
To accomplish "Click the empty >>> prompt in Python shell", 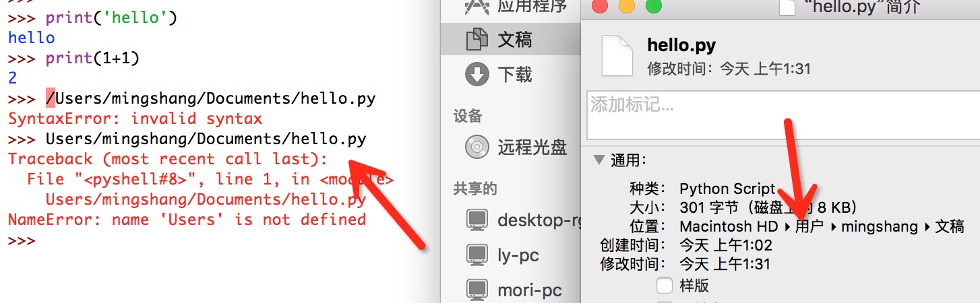I will [x=22, y=240].
